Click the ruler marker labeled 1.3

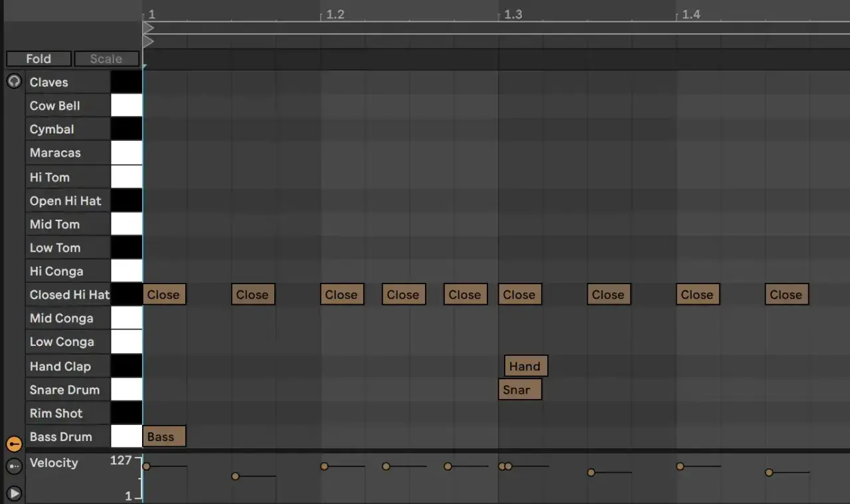click(513, 14)
